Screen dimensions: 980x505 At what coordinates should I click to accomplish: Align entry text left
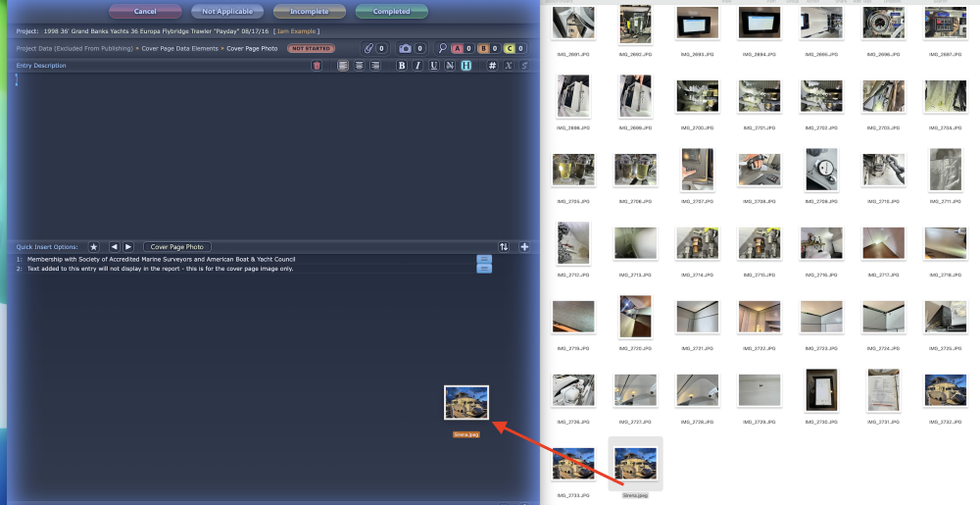343,66
